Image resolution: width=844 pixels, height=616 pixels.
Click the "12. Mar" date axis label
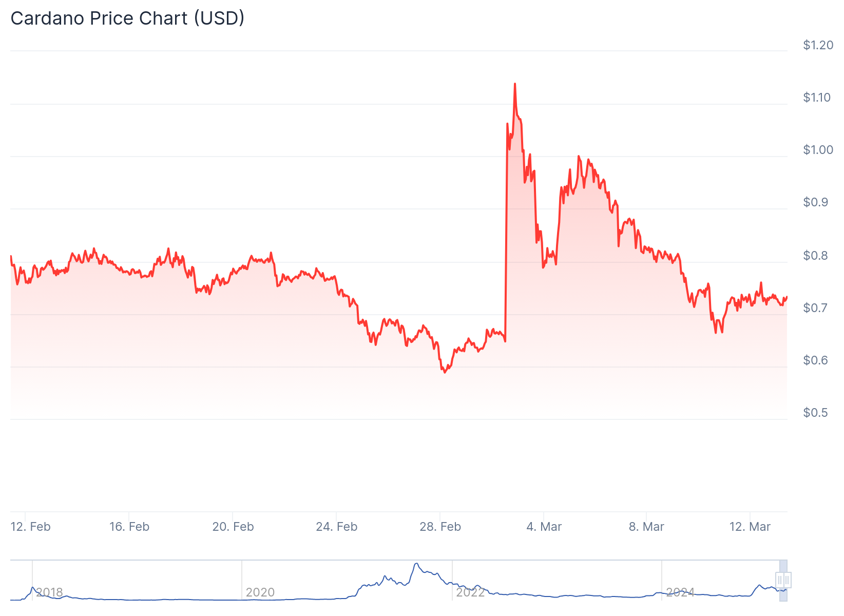(x=750, y=527)
